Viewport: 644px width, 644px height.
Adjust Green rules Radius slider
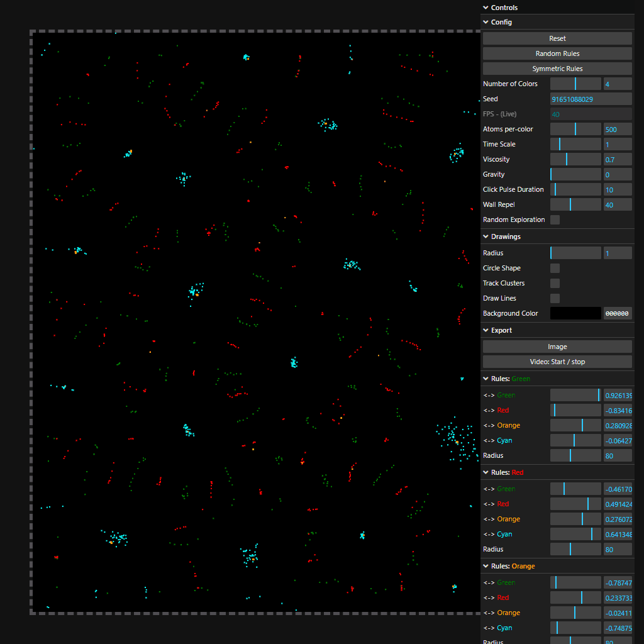[575, 455]
